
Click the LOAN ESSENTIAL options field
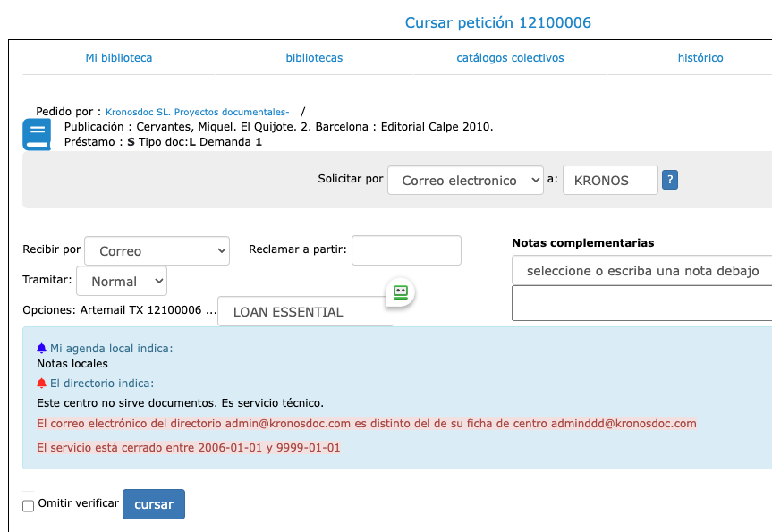click(305, 312)
